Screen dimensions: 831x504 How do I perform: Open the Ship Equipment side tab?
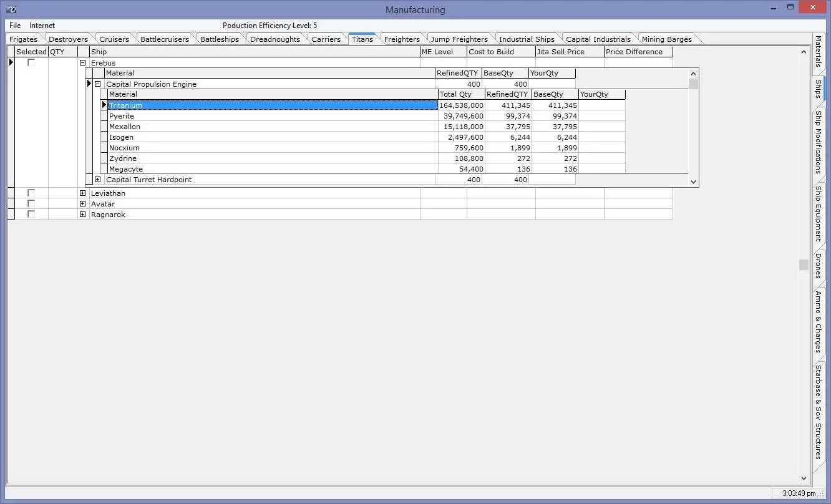pyautogui.click(x=819, y=213)
